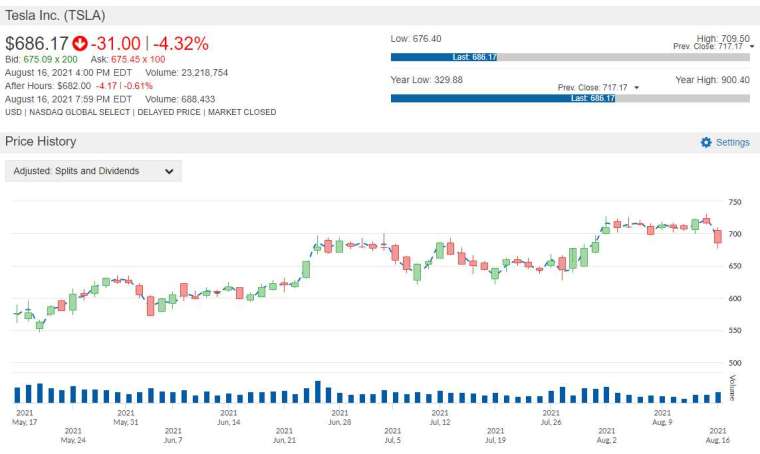Click the 2021 Jul, 19 axis label
760x454 pixels.
[x=495, y=436]
